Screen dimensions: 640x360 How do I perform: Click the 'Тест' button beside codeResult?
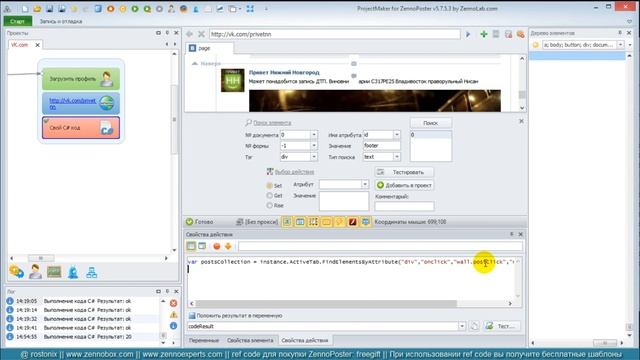pyautogui.click(x=502, y=326)
